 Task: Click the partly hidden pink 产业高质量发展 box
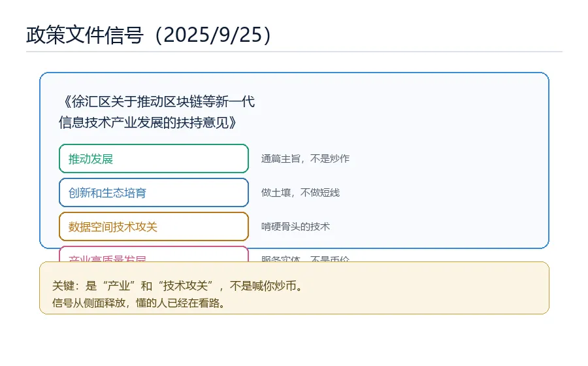(154, 254)
